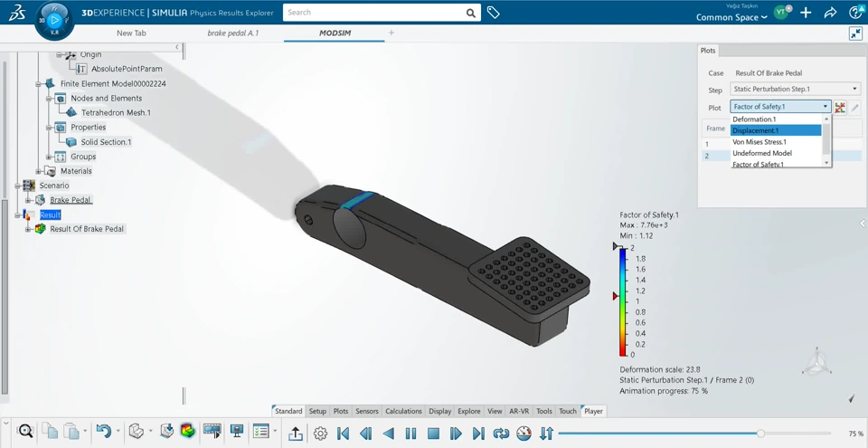
Task: Click the zoom search view icon
Action: 25,431
